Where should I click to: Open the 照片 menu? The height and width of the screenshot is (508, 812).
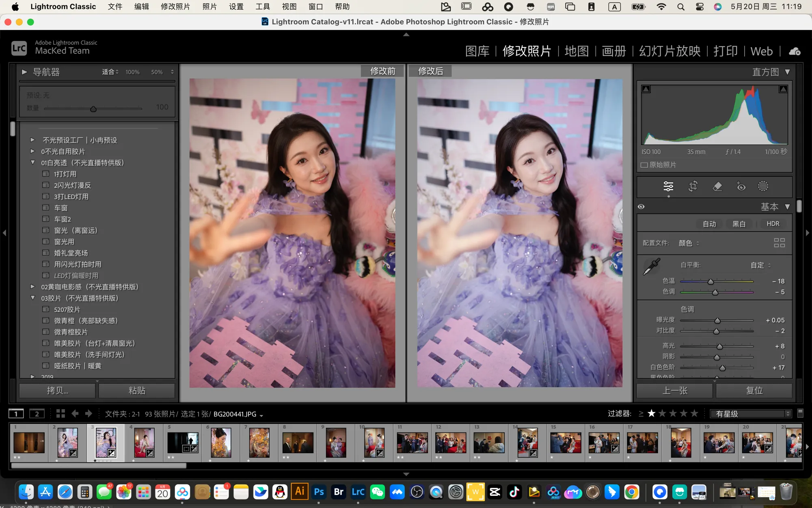[209, 7]
